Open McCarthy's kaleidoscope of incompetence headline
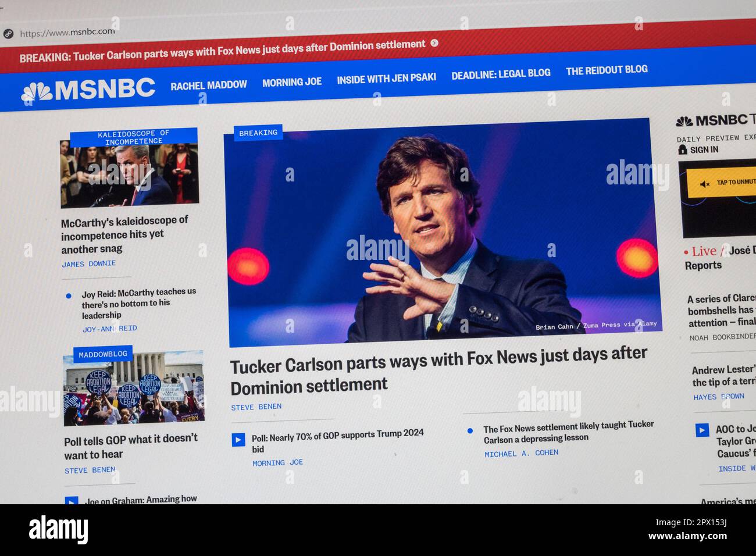 tap(125, 234)
